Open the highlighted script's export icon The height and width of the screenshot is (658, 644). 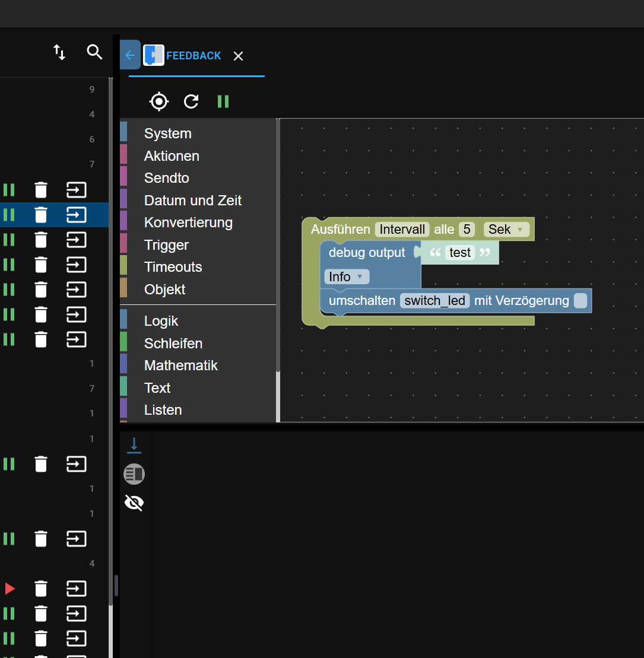(77, 215)
